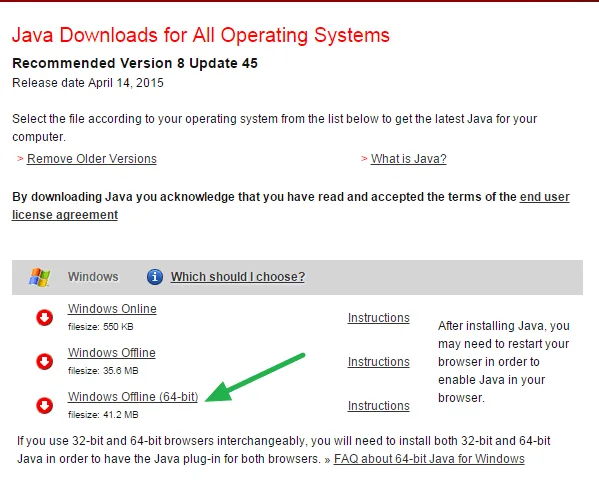599x492 pixels.
Task: Open Which should I choose? link
Action: point(238,277)
